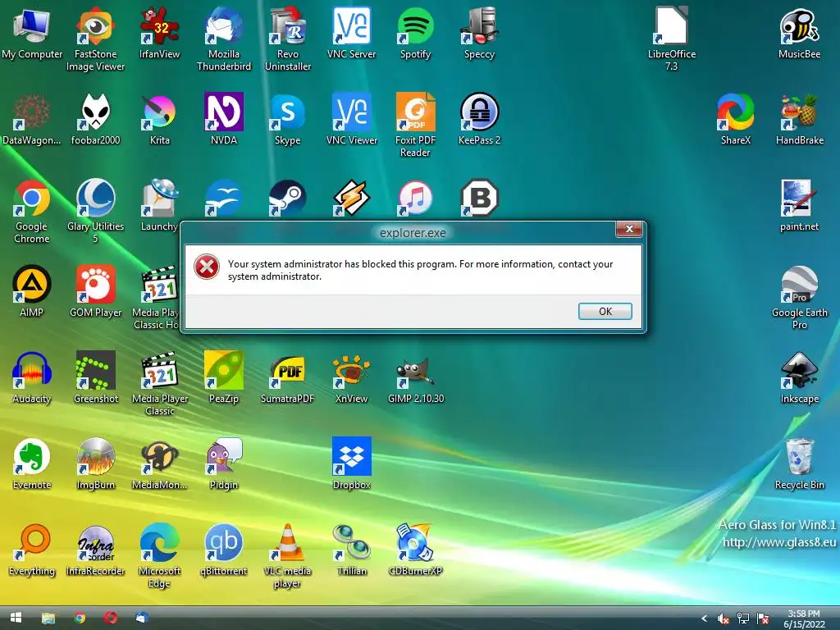The image size is (840, 630).
Task: Click the NVDA desktop icon
Action: point(224,120)
